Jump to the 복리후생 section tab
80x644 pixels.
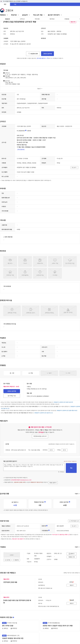coord(52,19)
